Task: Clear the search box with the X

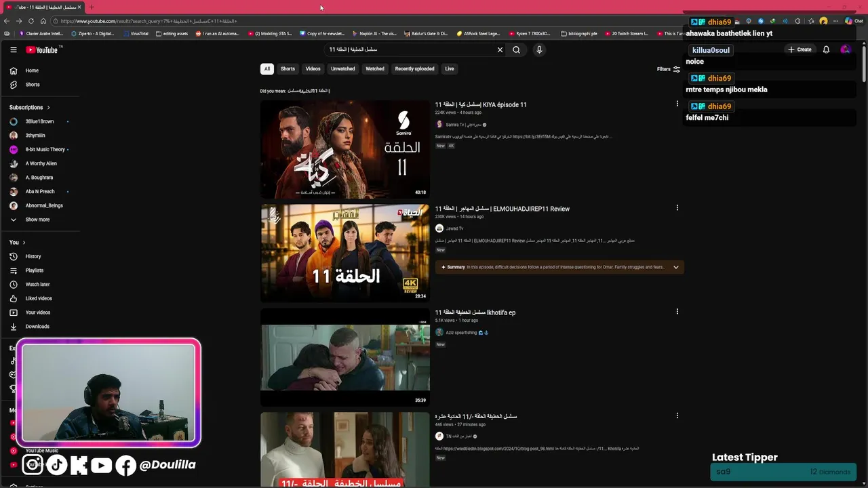Action: [500, 49]
